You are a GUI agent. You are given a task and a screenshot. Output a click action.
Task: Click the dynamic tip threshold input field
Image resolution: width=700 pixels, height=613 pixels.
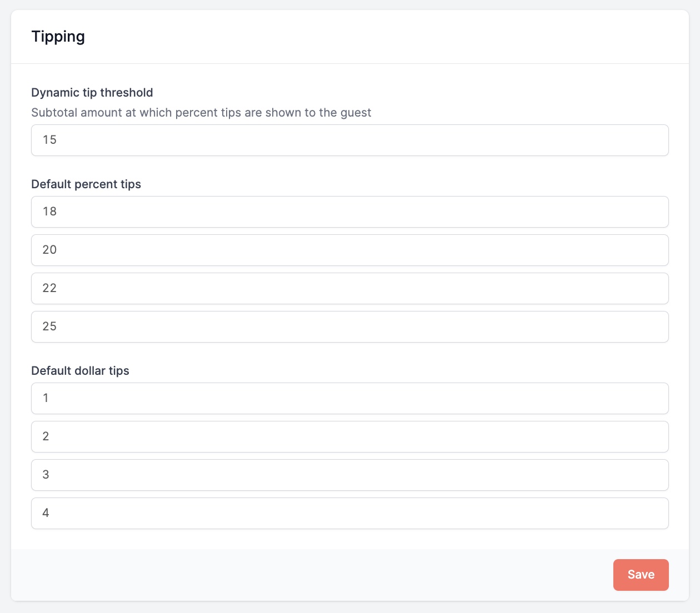[x=349, y=140]
